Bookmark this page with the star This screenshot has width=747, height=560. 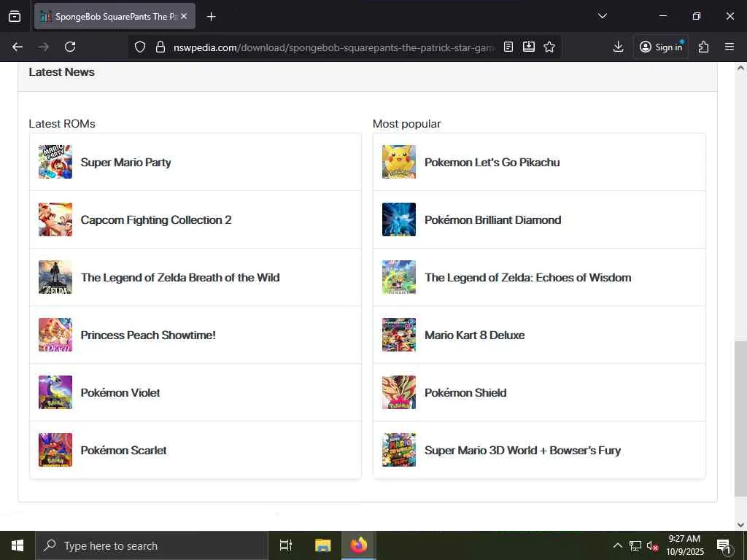point(549,47)
